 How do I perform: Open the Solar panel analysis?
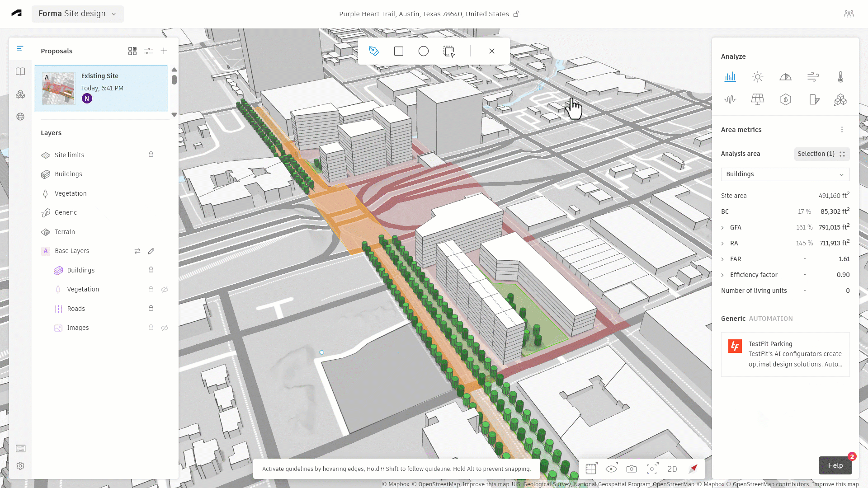point(758,99)
